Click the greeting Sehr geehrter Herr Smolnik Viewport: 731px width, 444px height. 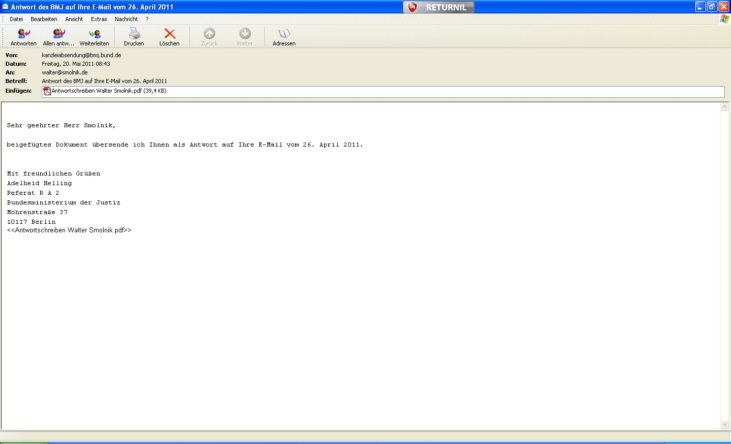[61, 125]
